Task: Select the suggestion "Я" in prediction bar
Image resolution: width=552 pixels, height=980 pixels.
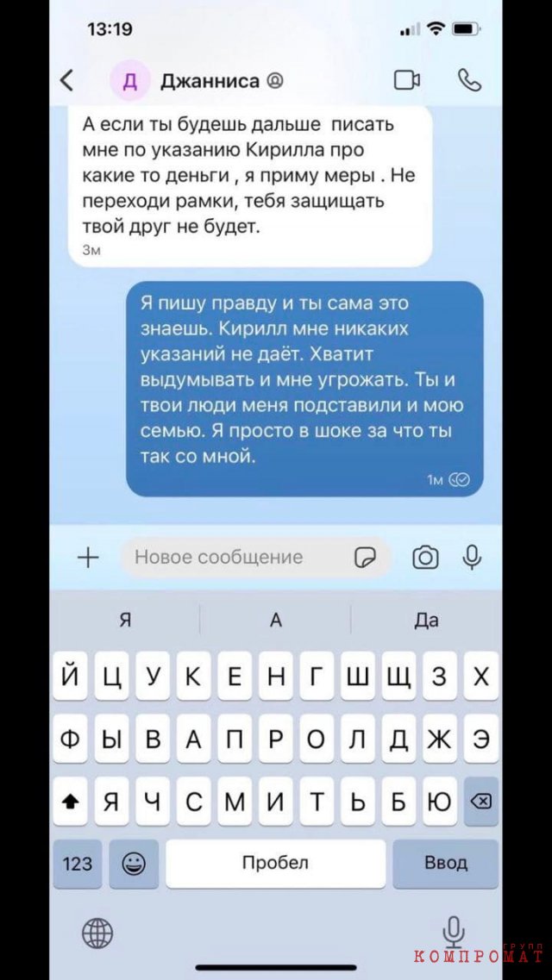Action: pyautogui.click(x=125, y=620)
